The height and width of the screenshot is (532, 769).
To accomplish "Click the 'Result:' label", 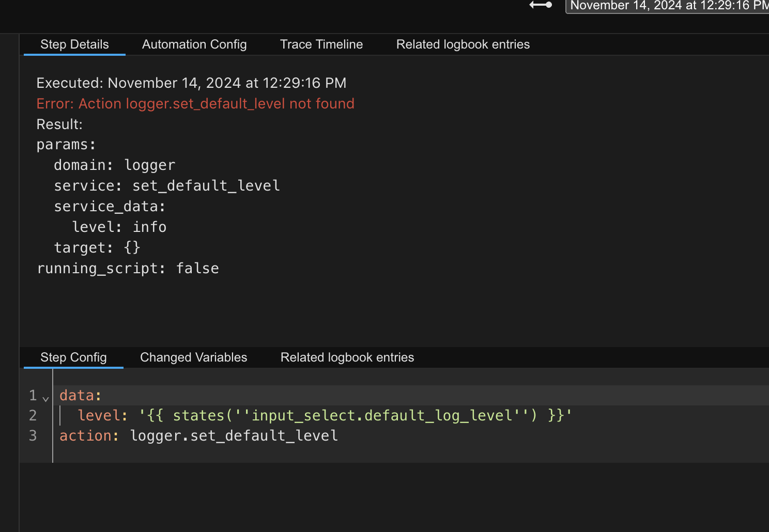I will click(59, 124).
